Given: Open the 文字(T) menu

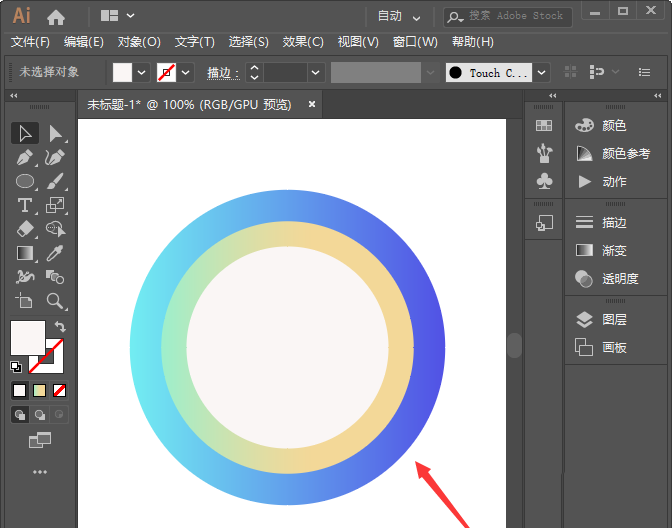Looking at the screenshot, I should coord(195,42).
